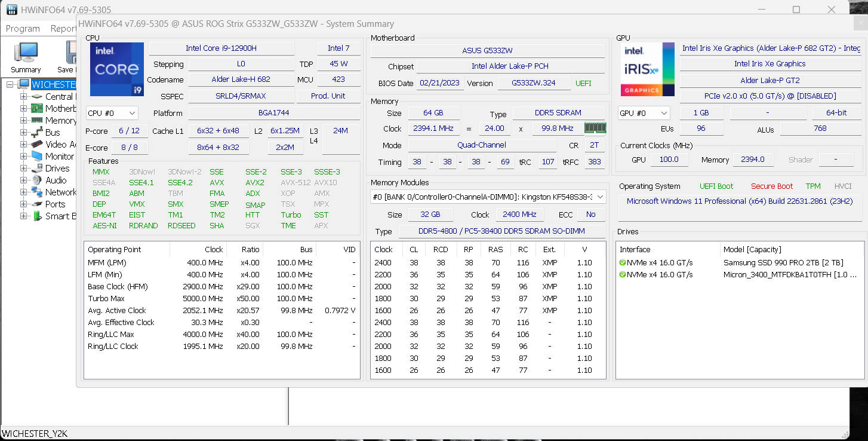Image resolution: width=868 pixels, height=441 pixels.
Task: Expand the Central Processor tree node
Action: (x=23, y=97)
